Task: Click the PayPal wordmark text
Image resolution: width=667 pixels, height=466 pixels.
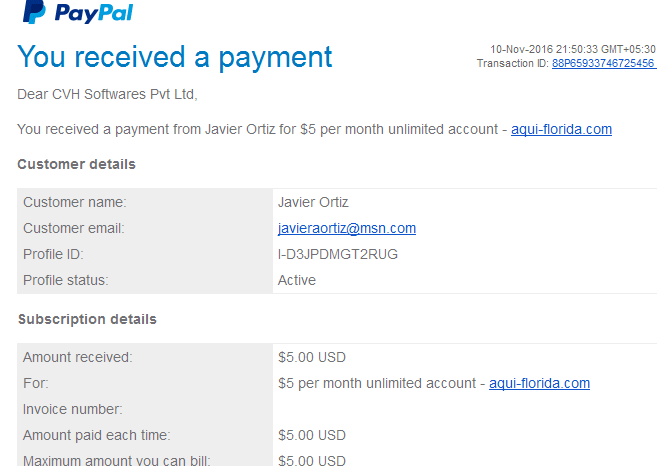Action: click(94, 14)
